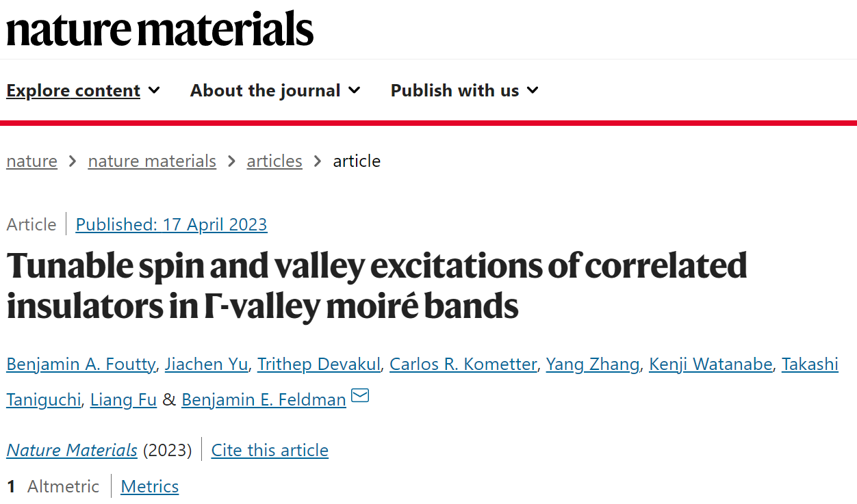Select author Carlos R. Kometter
This screenshot has width=857, height=504.
(463, 364)
